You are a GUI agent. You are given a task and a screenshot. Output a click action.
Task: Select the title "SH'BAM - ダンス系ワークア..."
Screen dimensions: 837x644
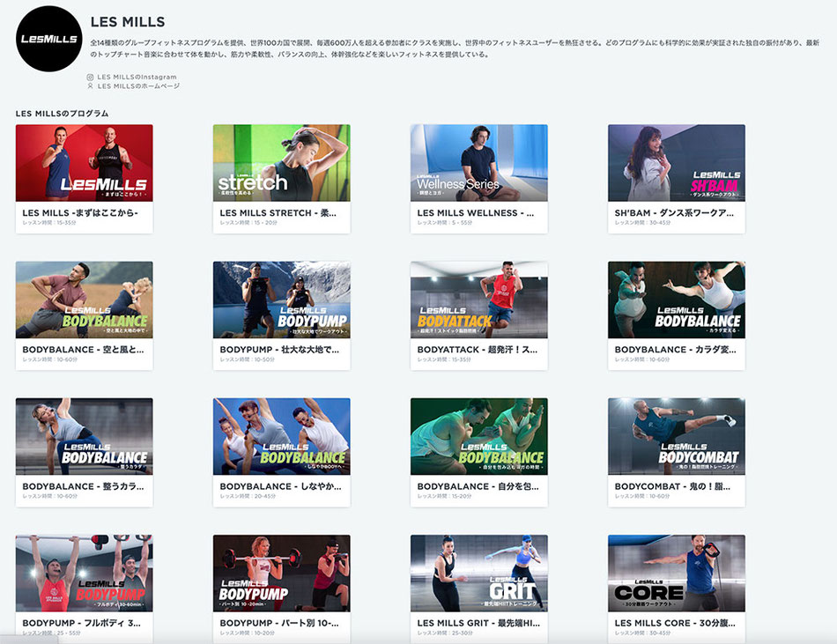pos(674,213)
